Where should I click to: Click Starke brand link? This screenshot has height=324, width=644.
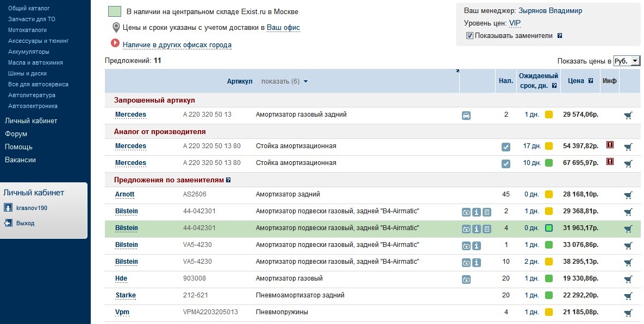click(x=126, y=295)
